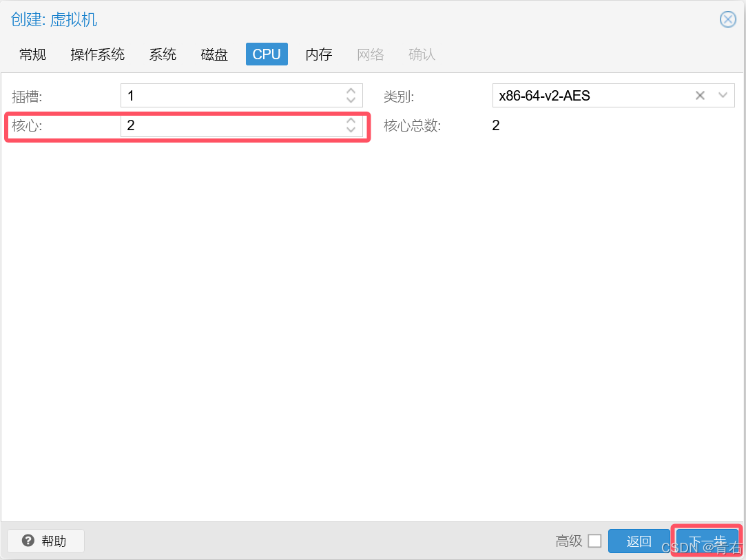Select the 磁盘 tab
The width and height of the screenshot is (746, 560).
215,54
